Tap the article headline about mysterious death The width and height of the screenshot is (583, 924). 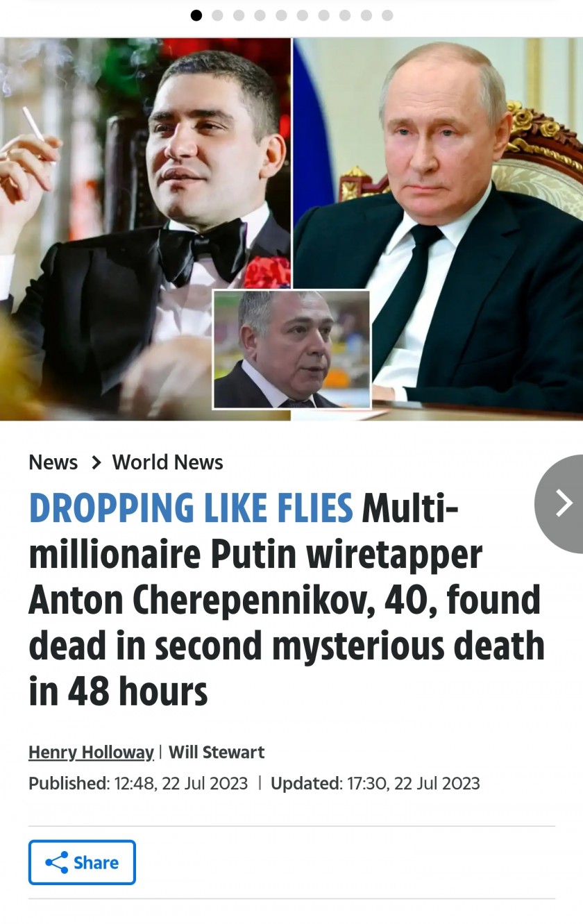point(287,599)
